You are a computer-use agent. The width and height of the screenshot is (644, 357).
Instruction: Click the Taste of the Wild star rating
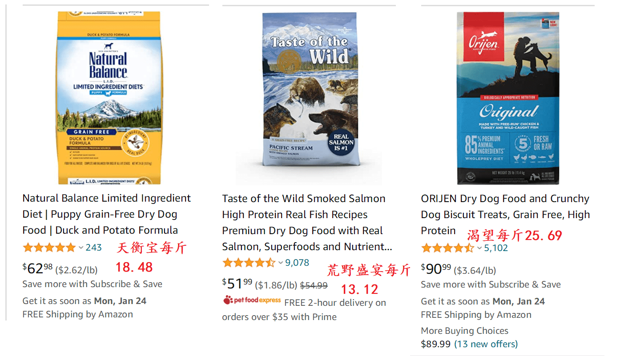(249, 263)
